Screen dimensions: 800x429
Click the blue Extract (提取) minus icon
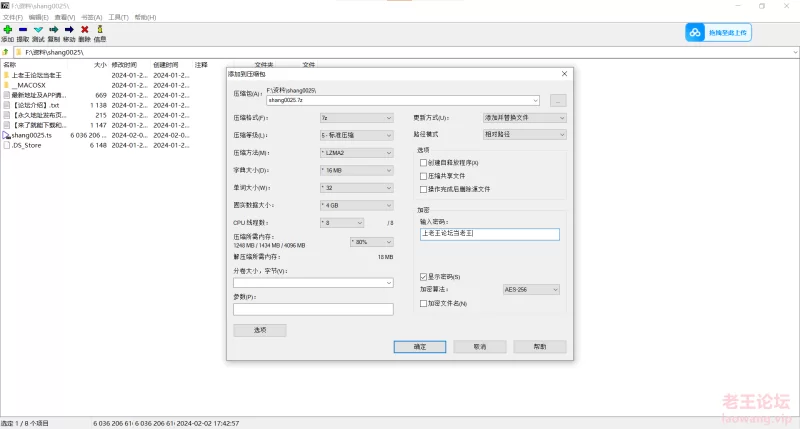click(23, 30)
